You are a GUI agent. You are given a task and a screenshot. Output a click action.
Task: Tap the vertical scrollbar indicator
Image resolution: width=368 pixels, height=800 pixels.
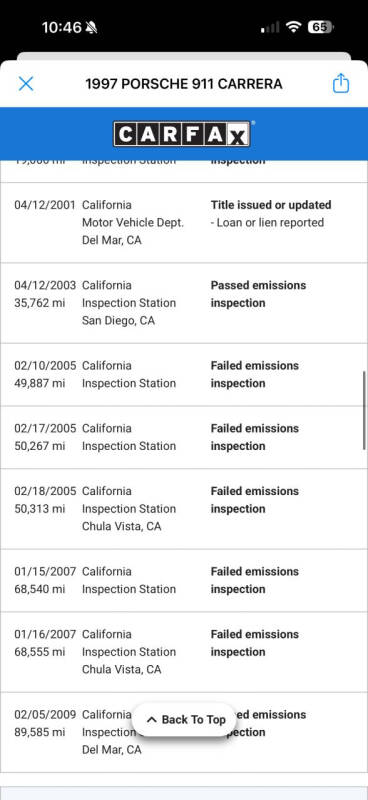364,411
